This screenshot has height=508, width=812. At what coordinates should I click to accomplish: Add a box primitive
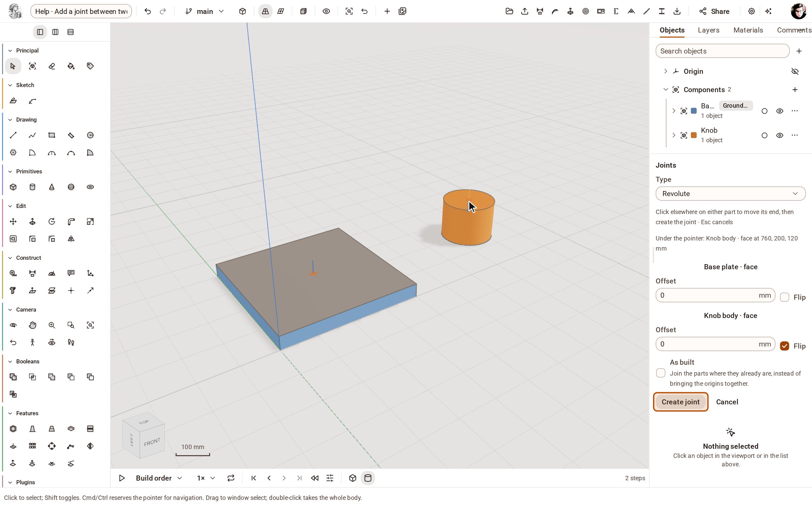click(x=13, y=187)
